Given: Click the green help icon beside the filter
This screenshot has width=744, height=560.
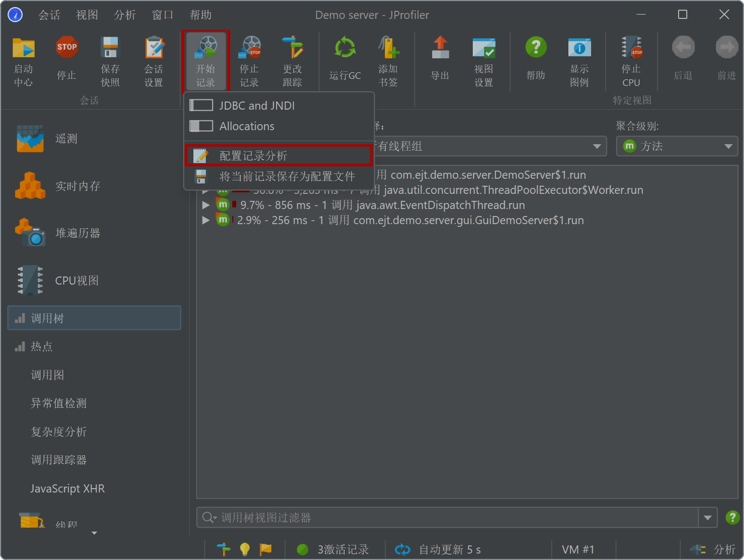Looking at the screenshot, I should click(732, 517).
